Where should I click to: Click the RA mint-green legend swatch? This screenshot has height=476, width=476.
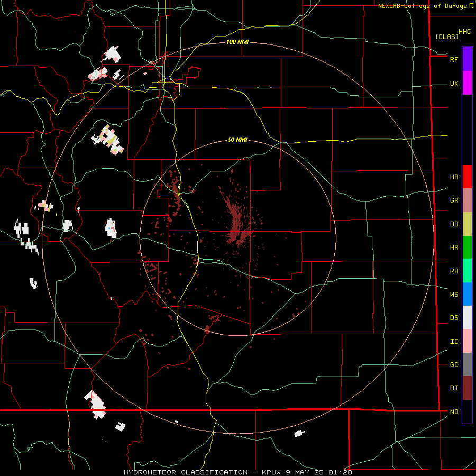point(467,271)
